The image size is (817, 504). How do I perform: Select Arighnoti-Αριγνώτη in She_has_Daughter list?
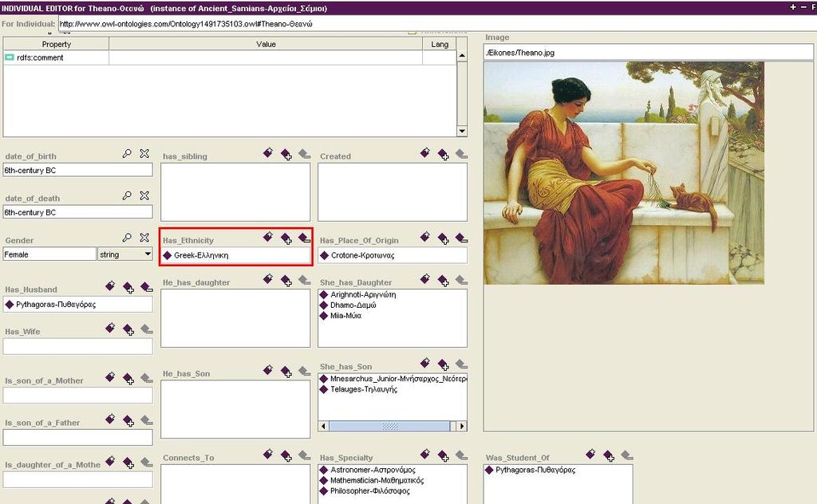click(363, 295)
